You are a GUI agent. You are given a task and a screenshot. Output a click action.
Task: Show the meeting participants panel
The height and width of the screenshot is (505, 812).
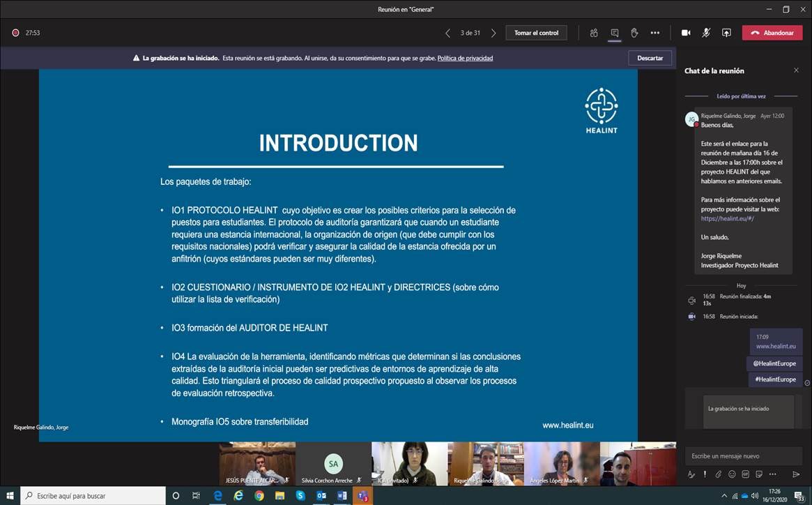click(593, 33)
